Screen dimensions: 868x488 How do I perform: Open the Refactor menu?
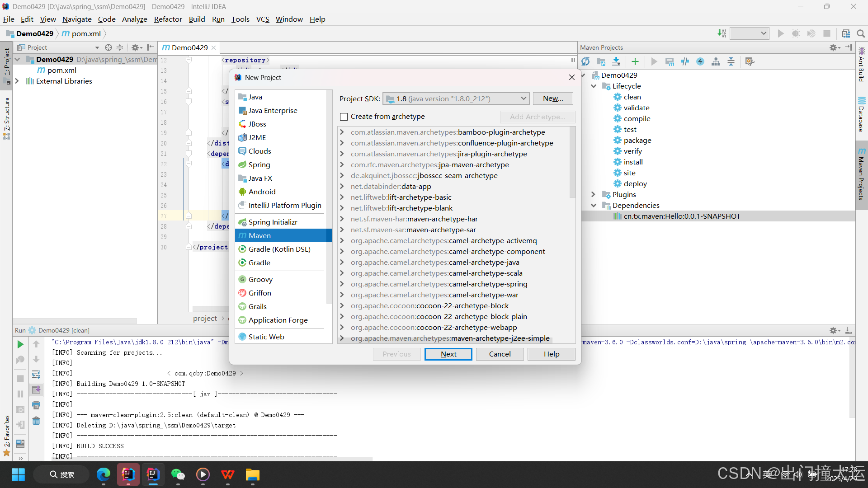[168, 19]
